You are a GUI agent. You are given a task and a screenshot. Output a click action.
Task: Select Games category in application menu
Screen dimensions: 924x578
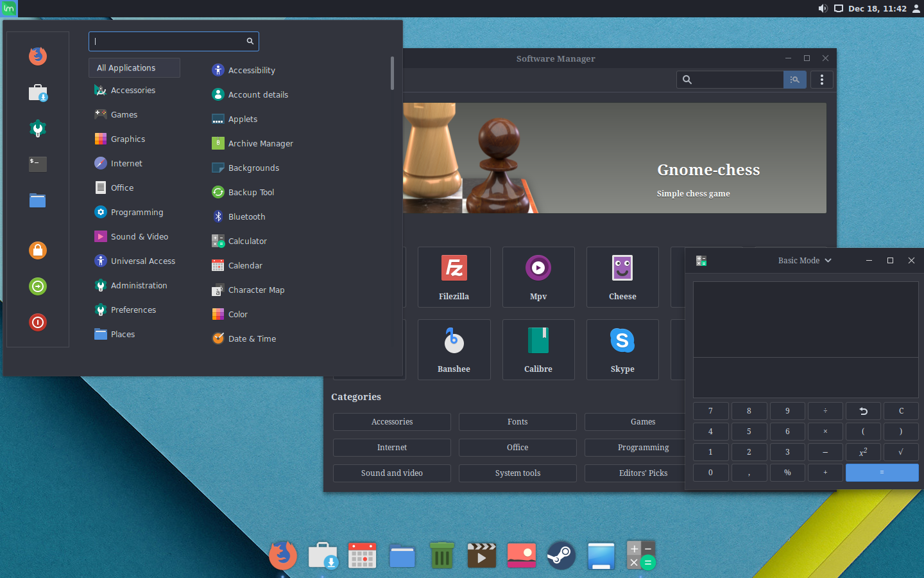pos(134,115)
